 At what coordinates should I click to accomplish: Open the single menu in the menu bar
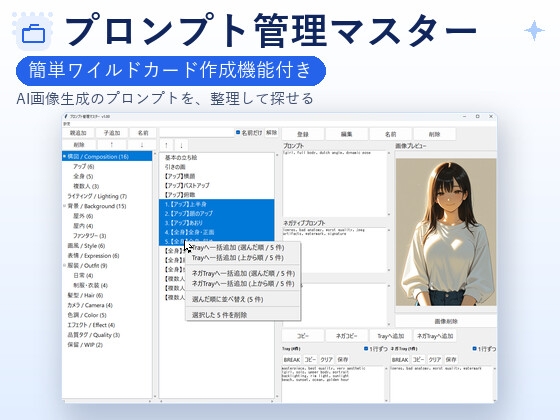coord(67,124)
